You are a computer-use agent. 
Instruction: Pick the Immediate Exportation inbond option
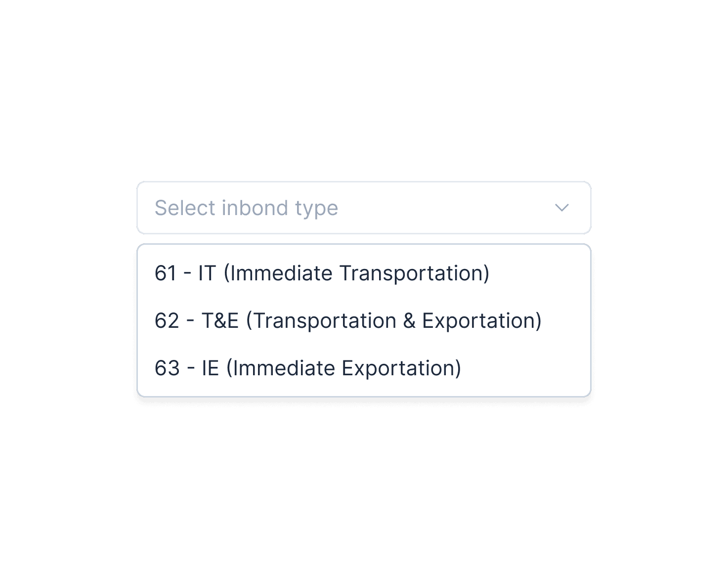point(307,368)
